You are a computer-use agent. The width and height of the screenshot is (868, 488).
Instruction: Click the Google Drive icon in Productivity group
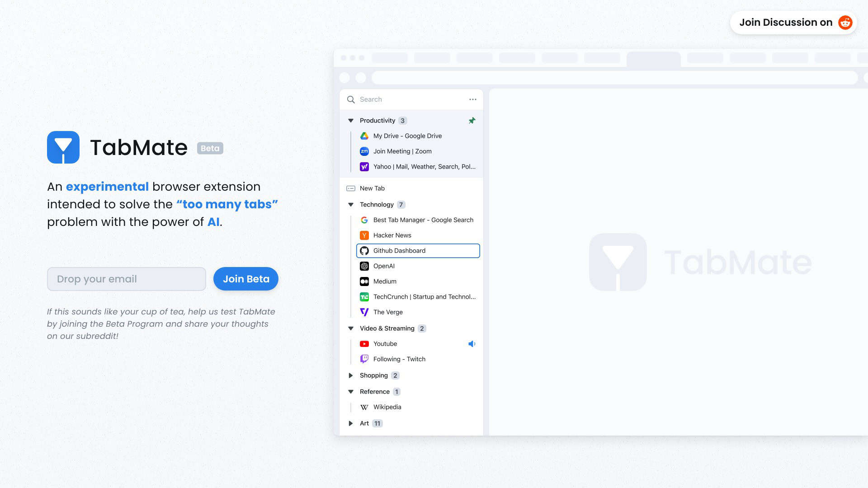point(364,136)
